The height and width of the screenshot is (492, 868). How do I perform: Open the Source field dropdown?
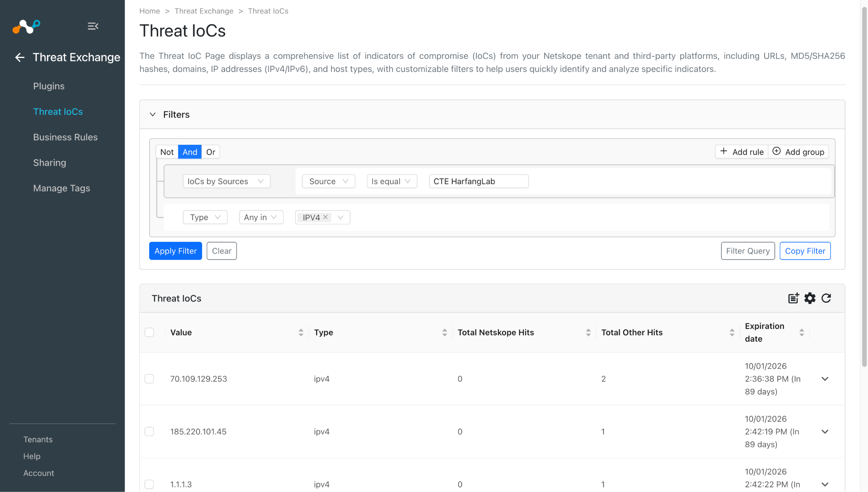tap(328, 181)
